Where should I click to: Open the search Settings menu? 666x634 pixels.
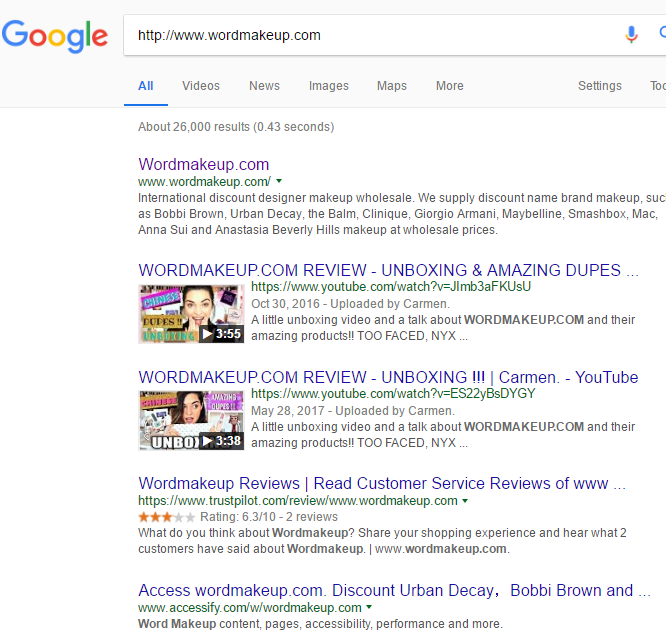(x=600, y=86)
